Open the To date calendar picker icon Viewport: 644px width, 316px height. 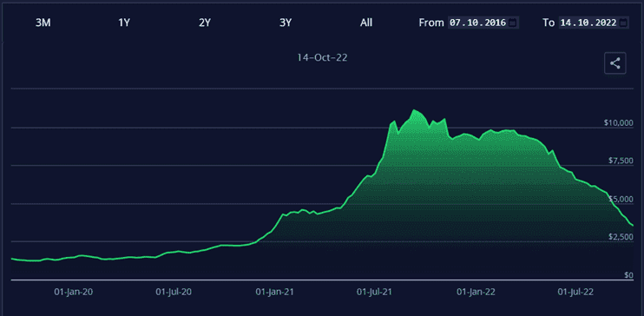tap(623, 23)
